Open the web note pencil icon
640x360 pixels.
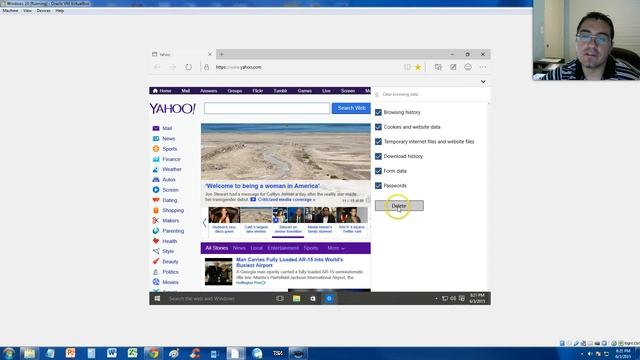(x=453, y=67)
